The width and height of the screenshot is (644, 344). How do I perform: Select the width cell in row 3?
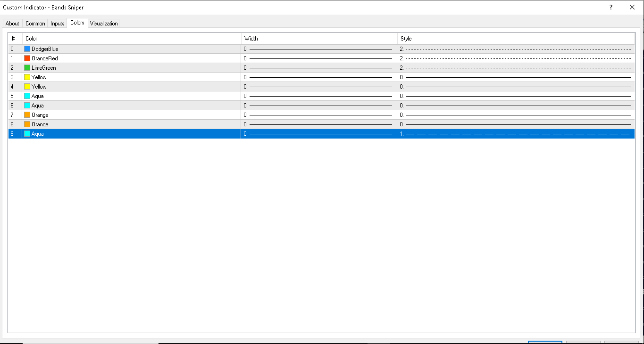(x=319, y=77)
